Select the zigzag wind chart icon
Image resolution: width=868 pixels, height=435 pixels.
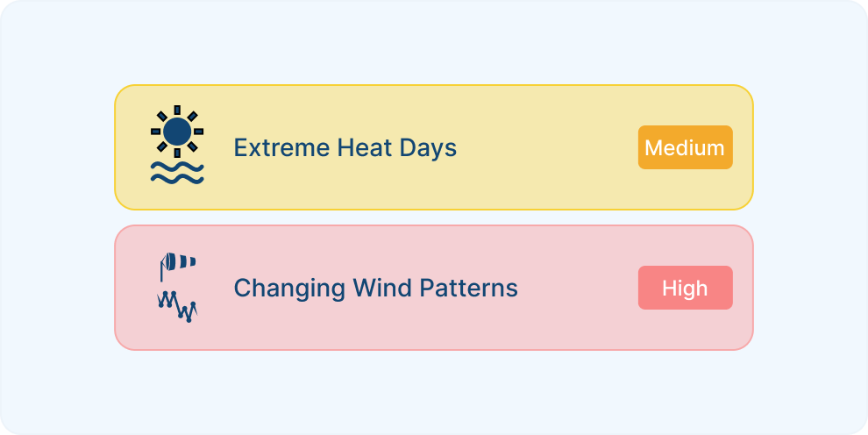pos(177,306)
